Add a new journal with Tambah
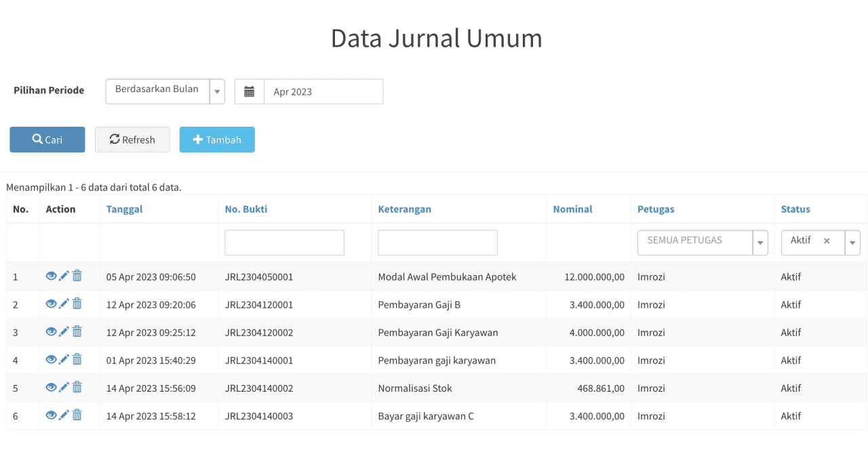This screenshot has height=450, width=868. tap(217, 140)
